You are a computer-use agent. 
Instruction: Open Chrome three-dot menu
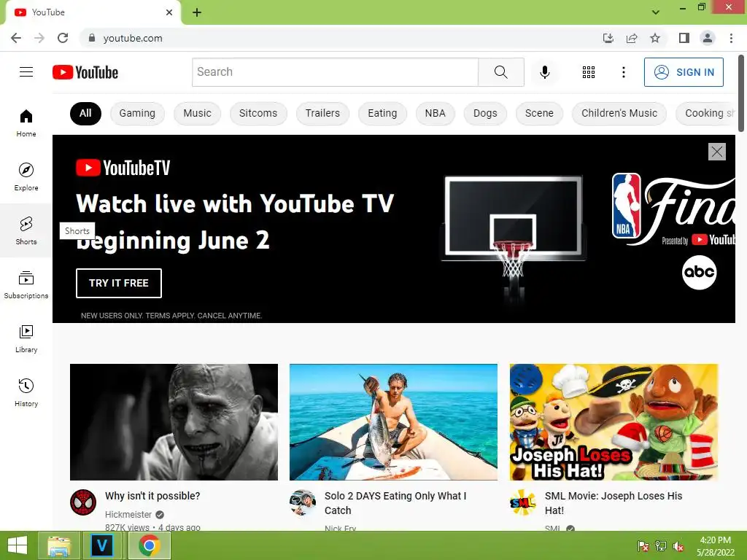tap(731, 38)
